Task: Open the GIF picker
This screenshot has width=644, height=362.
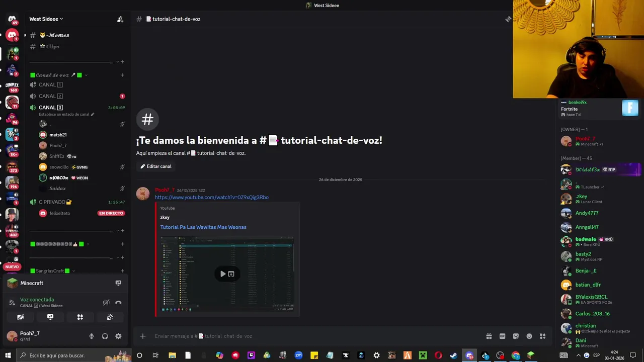Action: (x=502, y=336)
